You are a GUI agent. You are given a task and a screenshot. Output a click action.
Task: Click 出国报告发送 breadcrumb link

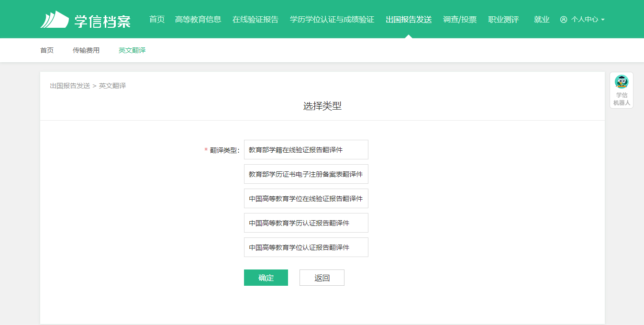[x=70, y=86]
